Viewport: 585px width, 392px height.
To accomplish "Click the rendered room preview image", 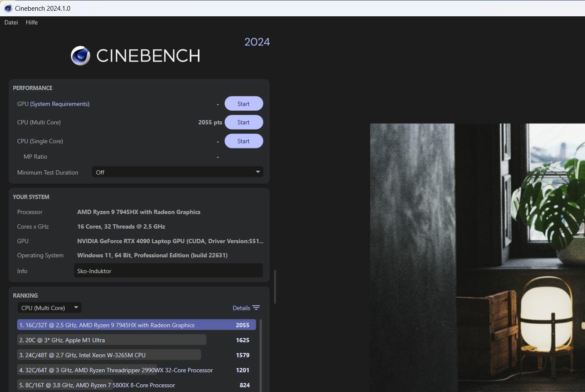I will [477, 257].
